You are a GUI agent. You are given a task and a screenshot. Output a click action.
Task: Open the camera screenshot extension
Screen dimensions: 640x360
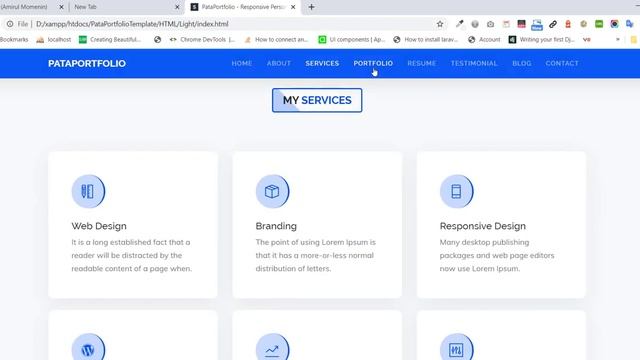[x=491, y=24]
